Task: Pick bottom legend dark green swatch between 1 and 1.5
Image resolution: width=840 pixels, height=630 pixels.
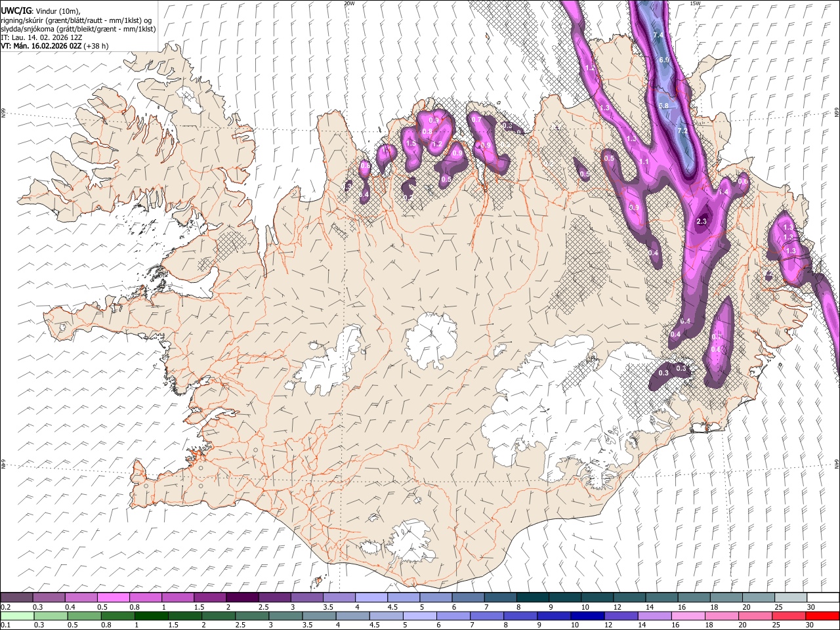Action: point(152,616)
